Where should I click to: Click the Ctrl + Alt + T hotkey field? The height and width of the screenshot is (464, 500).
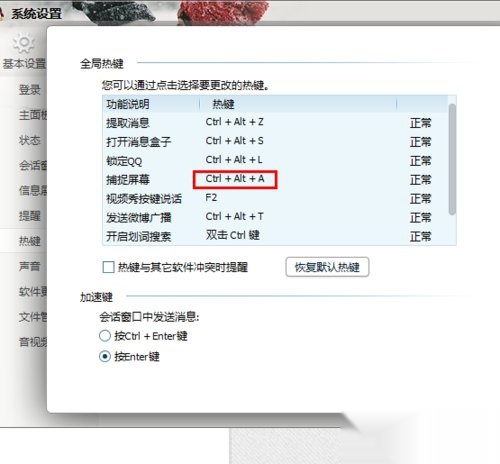pos(234,217)
